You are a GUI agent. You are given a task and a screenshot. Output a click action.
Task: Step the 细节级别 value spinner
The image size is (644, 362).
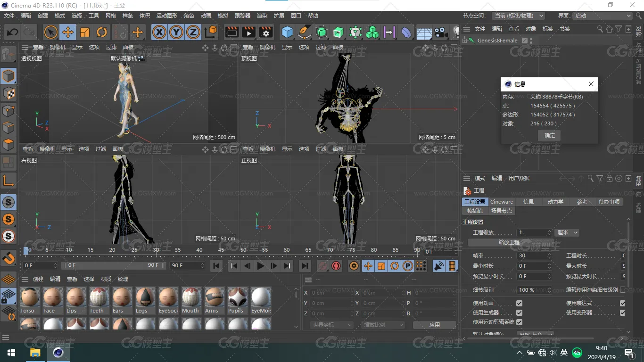549,290
